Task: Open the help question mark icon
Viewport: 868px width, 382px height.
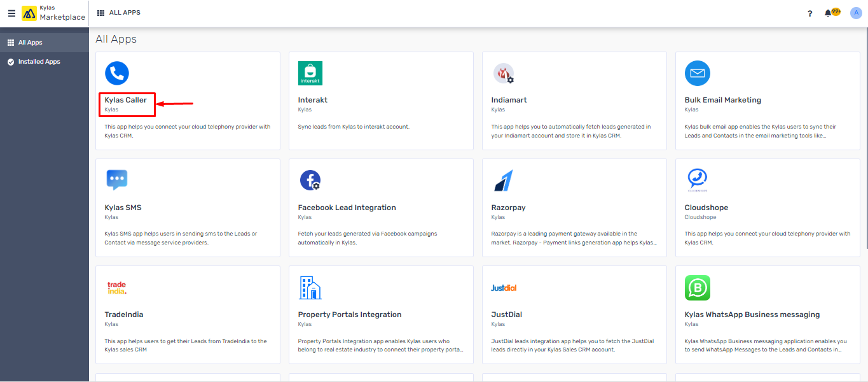Action: click(809, 13)
